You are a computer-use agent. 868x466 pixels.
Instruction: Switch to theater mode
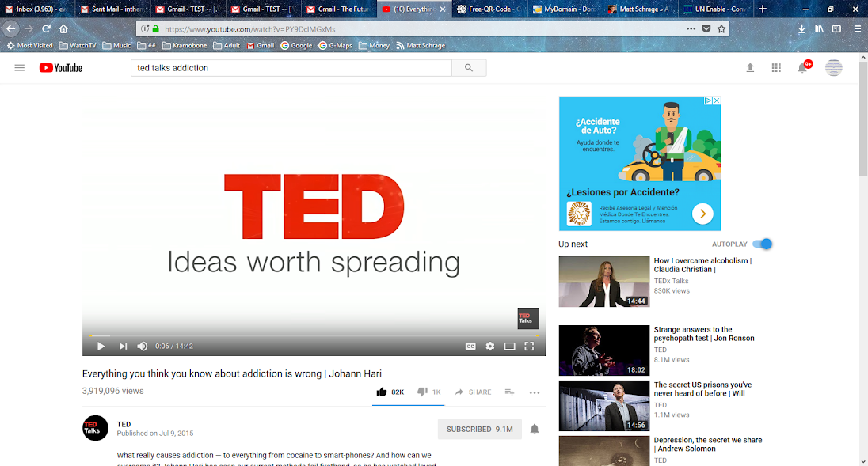[x=509, y=346]
